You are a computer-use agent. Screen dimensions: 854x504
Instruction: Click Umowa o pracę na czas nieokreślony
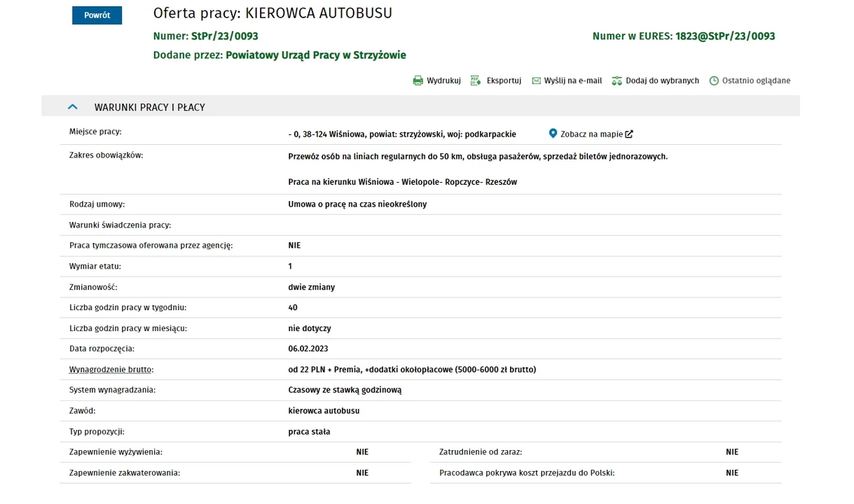[x=357, y=204]
